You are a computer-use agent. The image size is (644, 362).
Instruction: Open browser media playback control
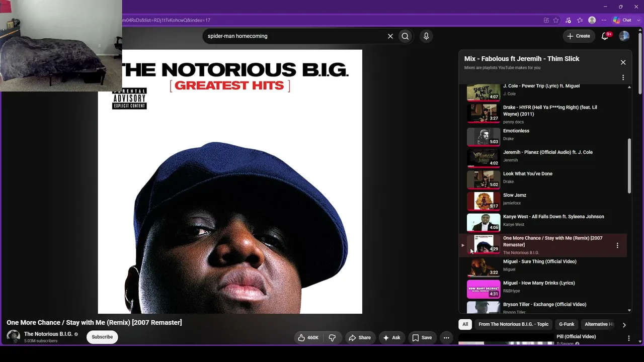568,20
